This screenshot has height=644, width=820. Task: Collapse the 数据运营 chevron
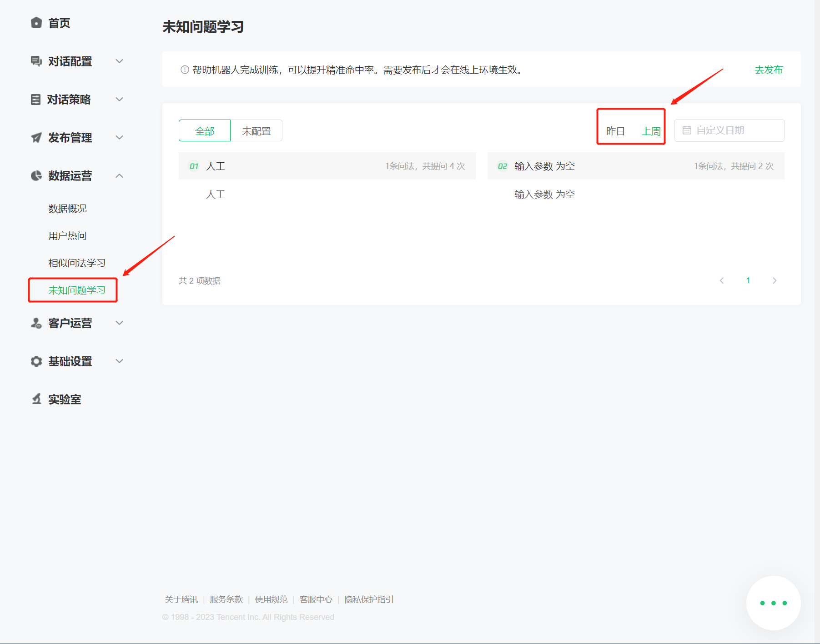(120, 176)
